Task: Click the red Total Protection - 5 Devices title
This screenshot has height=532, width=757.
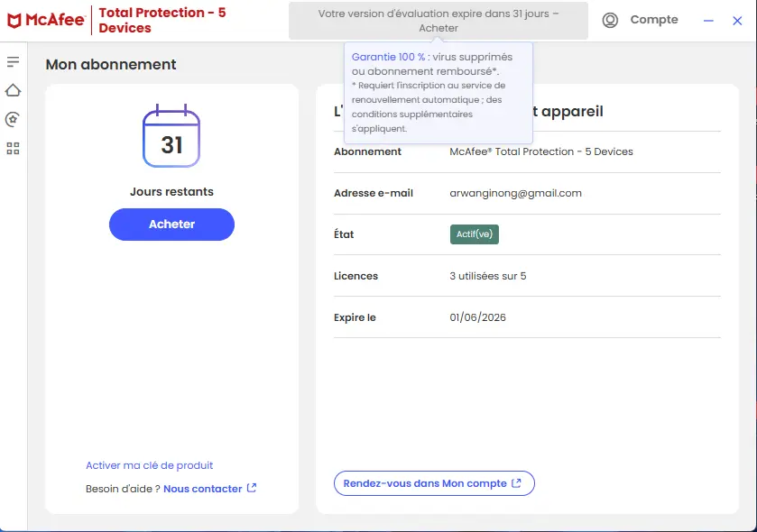Action: coord(162,20)
